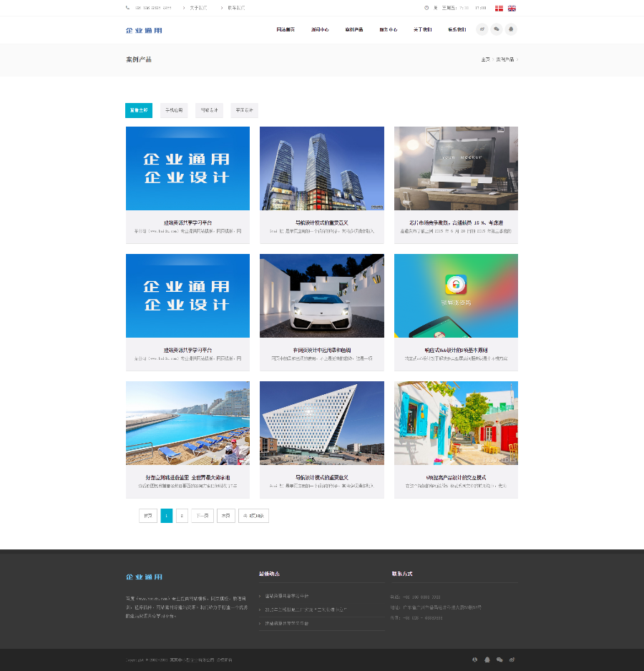
Task: Click the rightmost social icon in the footer
Action: click(512, 660)
